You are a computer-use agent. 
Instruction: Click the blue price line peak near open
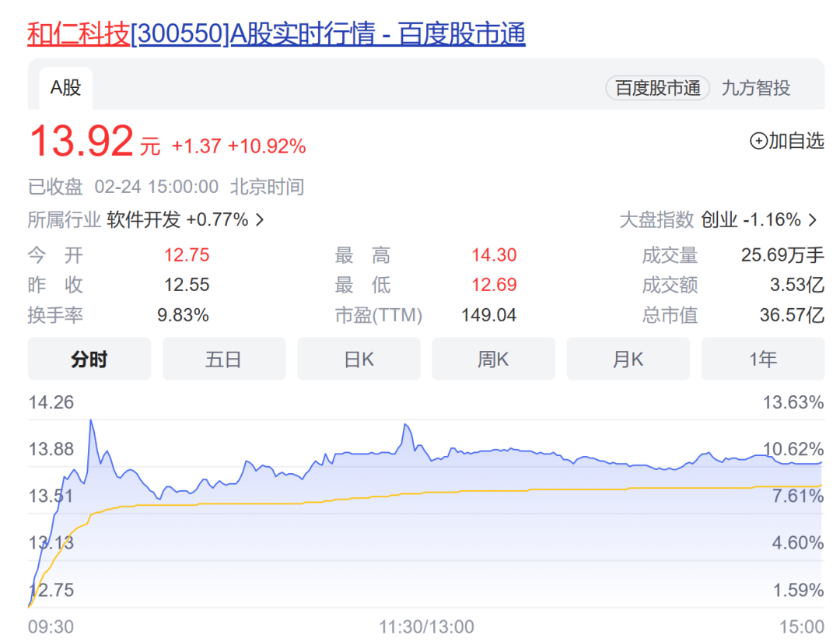click(91, 421)
